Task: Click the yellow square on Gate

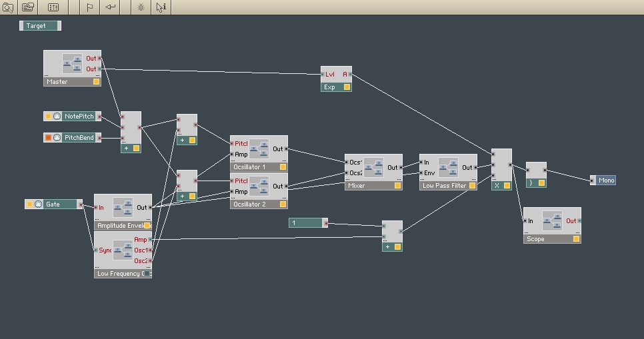Action: (x=29, y=204)
